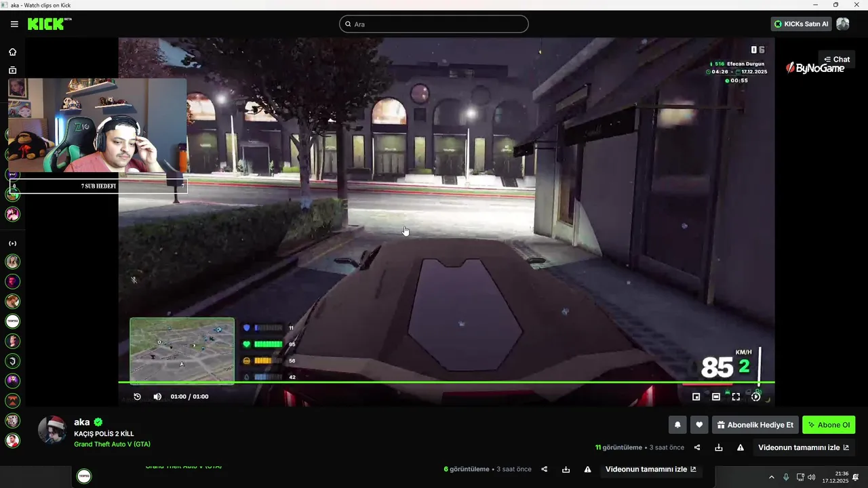Open the Grand Theft Auto V (GTA) category link

pyautogui.click(x=112, y=444)
